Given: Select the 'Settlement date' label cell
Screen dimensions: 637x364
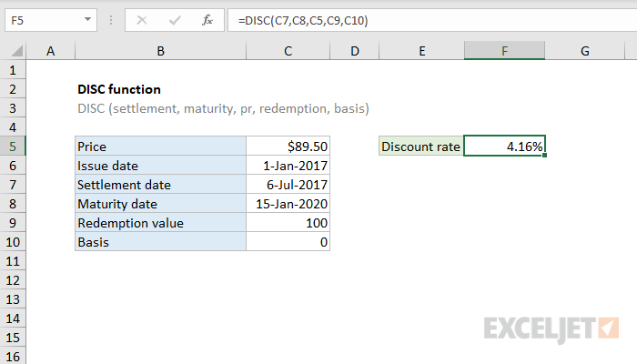Looking at the screenshot, I should coord(160,185).
